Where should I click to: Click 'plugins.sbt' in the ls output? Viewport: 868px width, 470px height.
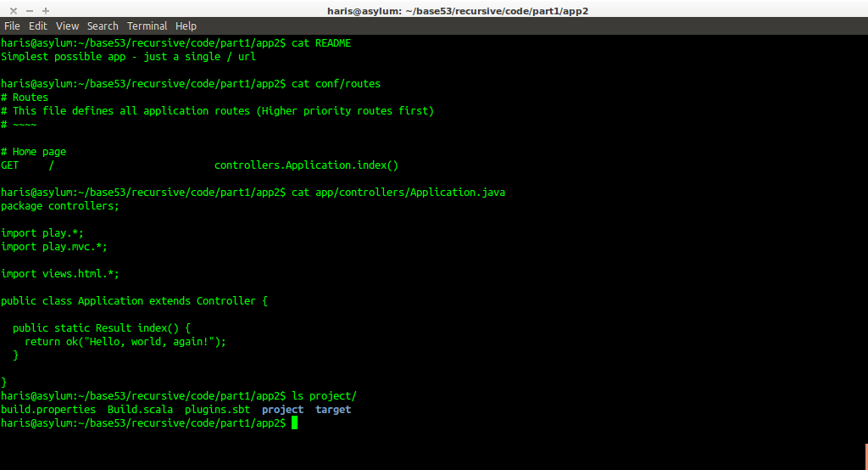coord(217,410)
